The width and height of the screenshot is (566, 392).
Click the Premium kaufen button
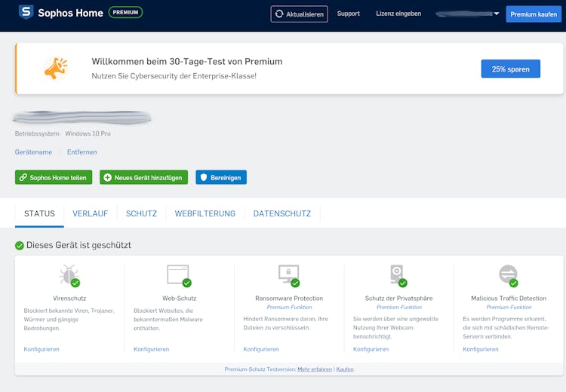pos(534,14)
